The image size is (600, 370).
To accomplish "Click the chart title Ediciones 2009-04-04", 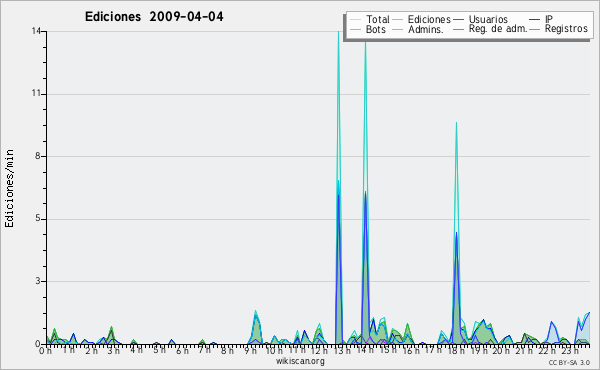I will [154, 17].
